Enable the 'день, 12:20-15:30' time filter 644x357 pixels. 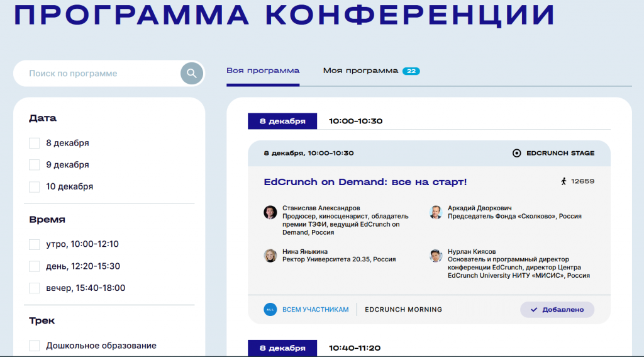(35, 266)
